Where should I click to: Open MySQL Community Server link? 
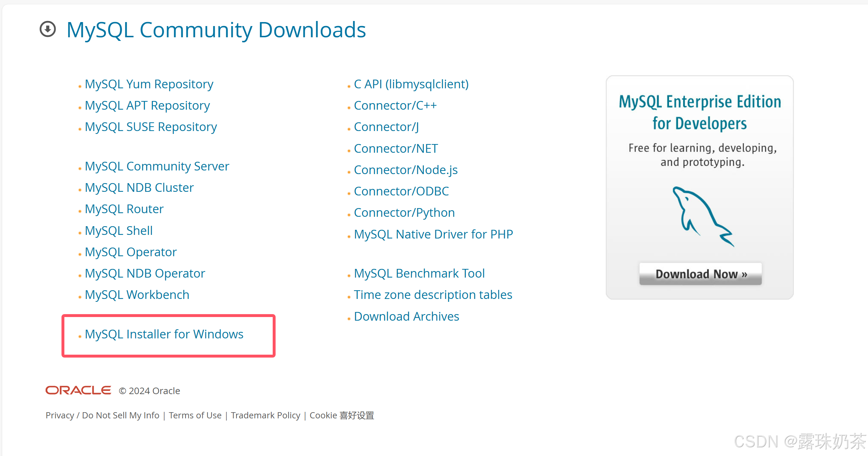157,166
